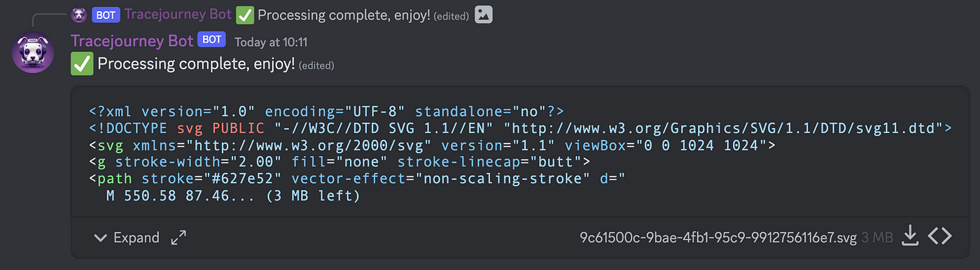The image size is (980, 270).
Task: Download the SVG file attachment
Action: 909,237
